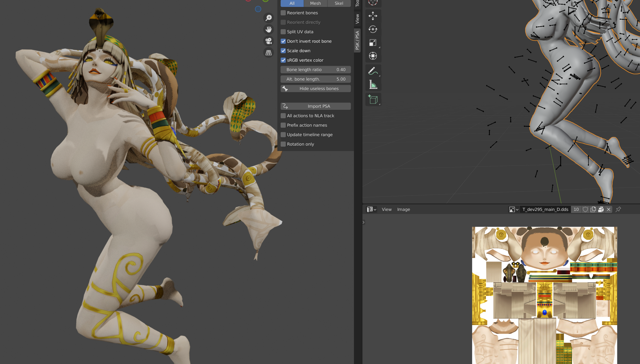Screen dimensions: 640x364
Task: Toggle the pin icon in the image editor header
Action: pyautogui.click(x=618, y=209)
